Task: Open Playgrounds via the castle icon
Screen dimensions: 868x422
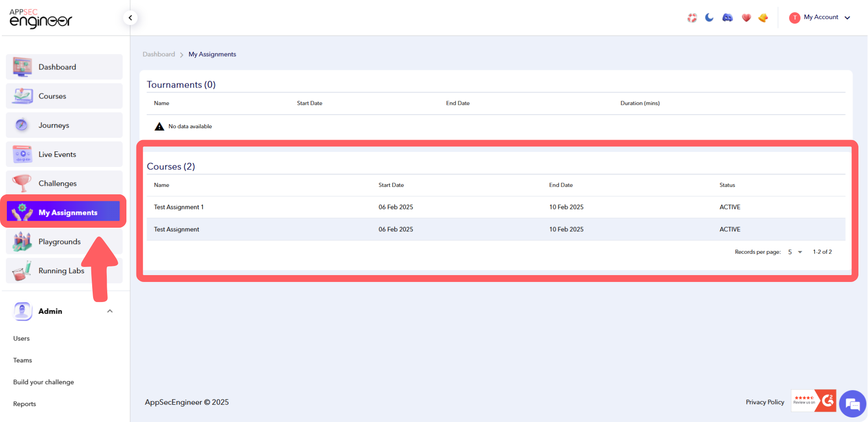Action: 21,241
